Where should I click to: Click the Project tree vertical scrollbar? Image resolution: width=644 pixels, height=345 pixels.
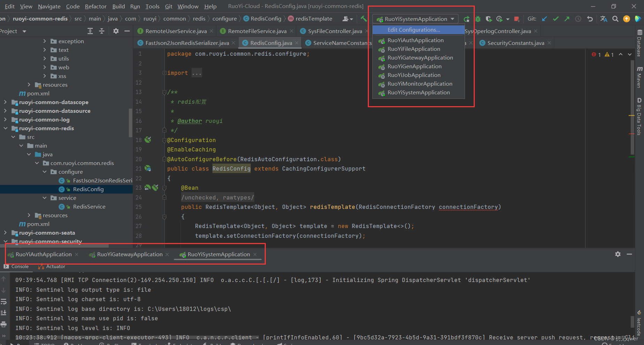131,123
